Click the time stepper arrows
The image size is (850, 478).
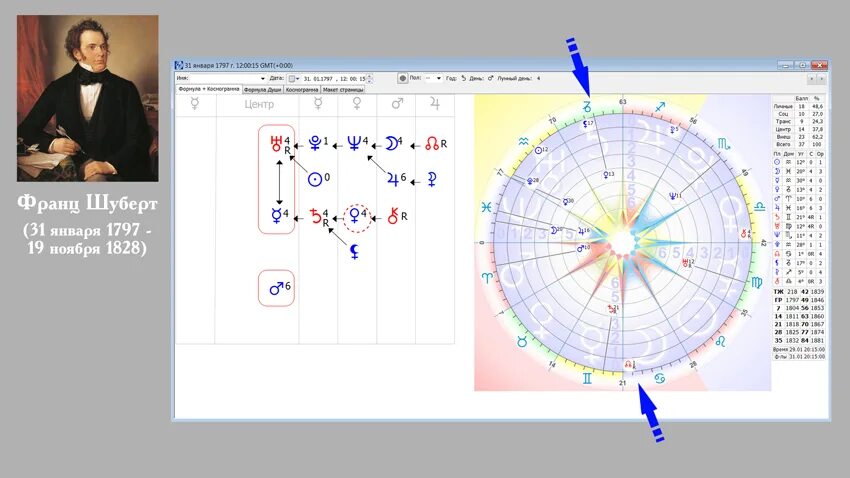pyautogui.click(x=370, y=79)
